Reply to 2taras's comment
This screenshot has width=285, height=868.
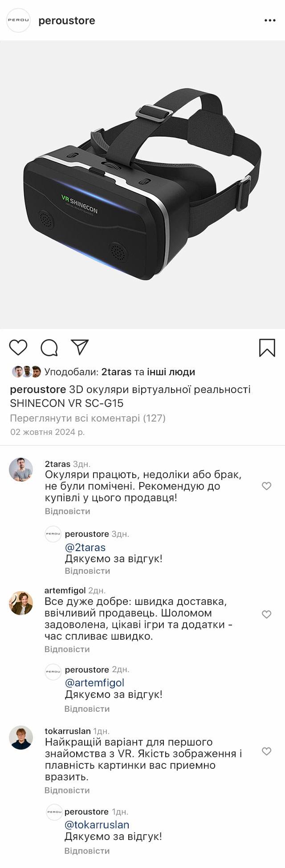67,511
